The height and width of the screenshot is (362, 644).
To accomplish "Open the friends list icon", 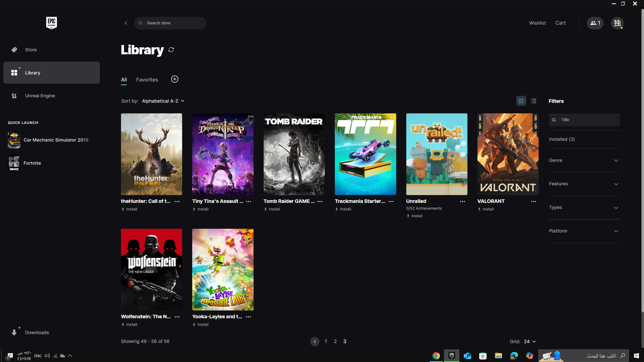I will click(595, 23).
